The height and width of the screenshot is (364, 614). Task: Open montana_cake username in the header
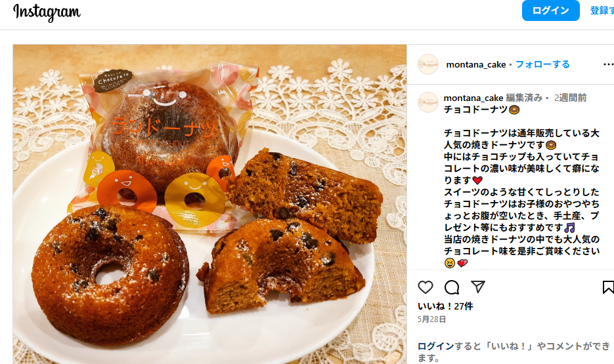coord(476,64)
